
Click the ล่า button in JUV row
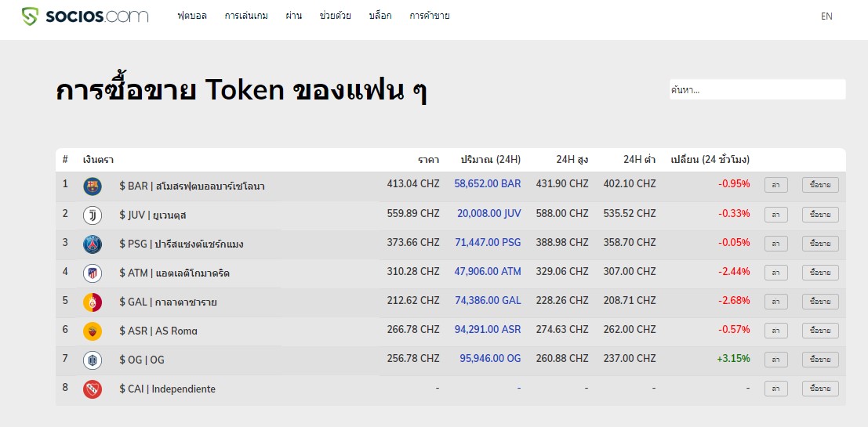point(776,214)
